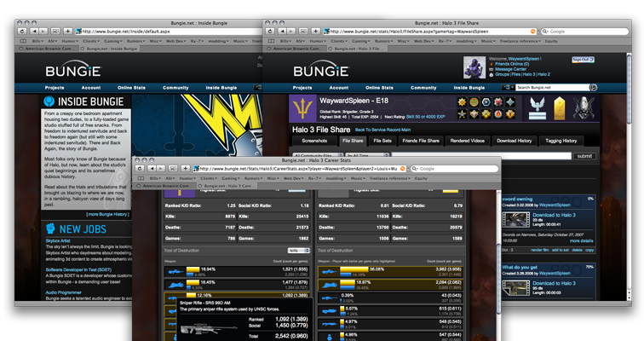Click the first medal icon in the top row
The width and height of the screenshot is (644, 341).
(x=463, y=102)
